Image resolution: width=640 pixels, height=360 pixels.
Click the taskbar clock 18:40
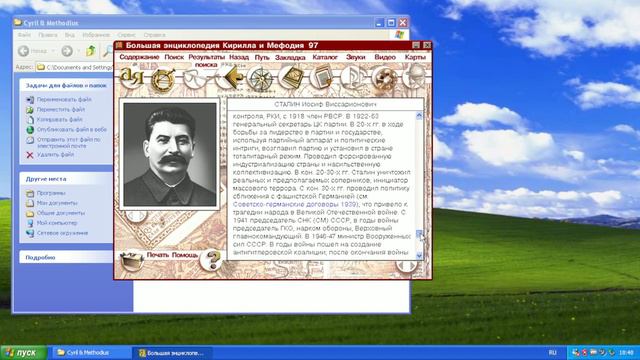pos(626,353)
